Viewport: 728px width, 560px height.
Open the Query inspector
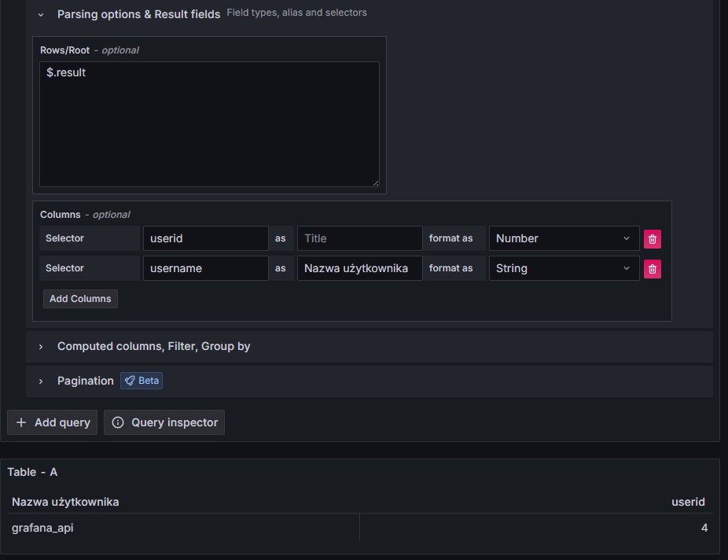[x=164, y=422]
